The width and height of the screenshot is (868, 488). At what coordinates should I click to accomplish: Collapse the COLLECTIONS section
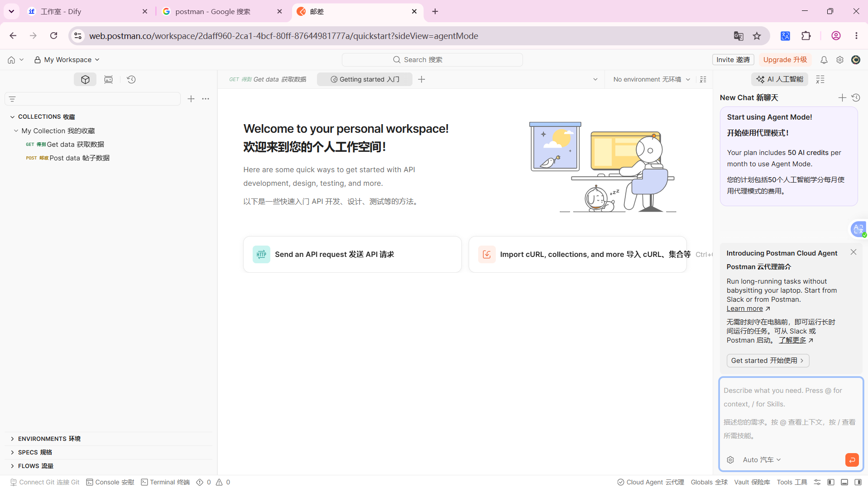point(12,117)
